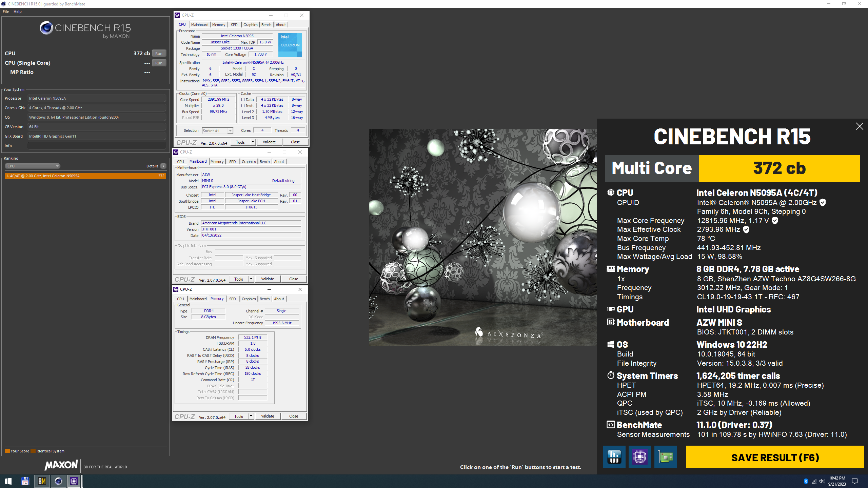The width and height of the screenshot is (868, 488).
Task: Open About tab in Memory CPU-Z window
Action: [x=279, y=299]
